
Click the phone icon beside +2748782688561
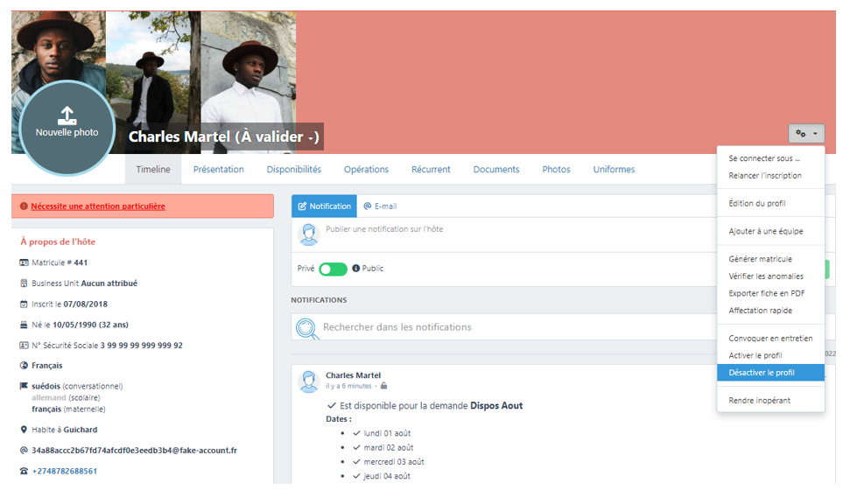tap(24, 471)
